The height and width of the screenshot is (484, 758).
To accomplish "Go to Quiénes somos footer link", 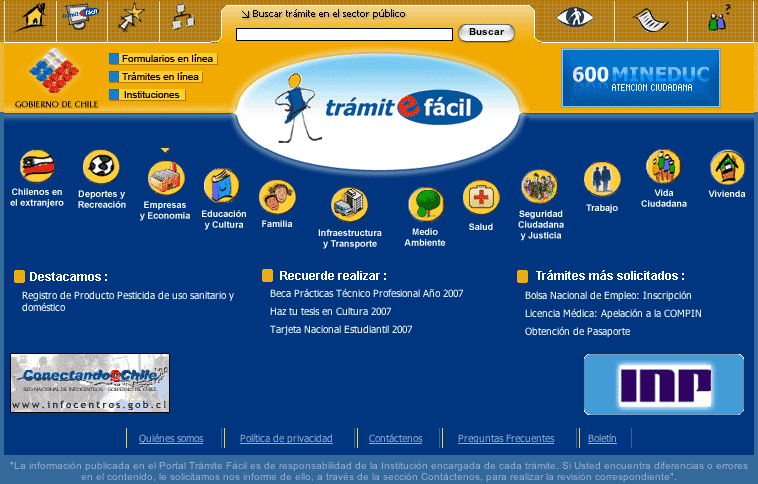I will coord(171,439).
